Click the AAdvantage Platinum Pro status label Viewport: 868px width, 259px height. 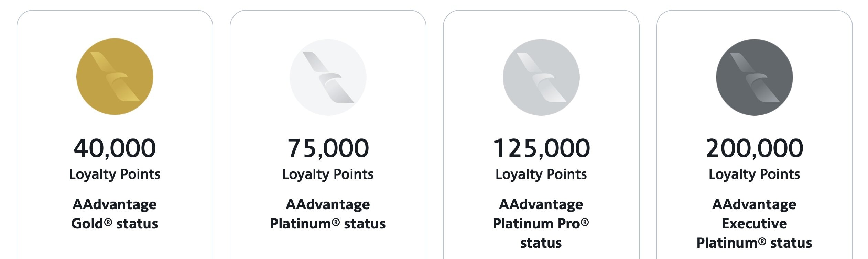[x=541, y=223]
